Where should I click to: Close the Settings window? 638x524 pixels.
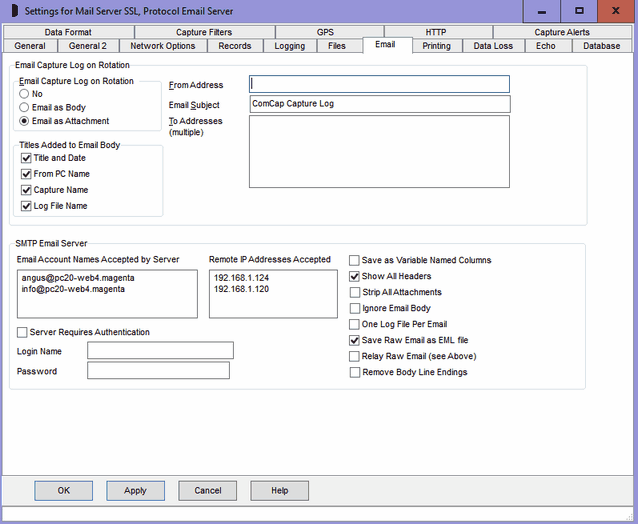616,11
